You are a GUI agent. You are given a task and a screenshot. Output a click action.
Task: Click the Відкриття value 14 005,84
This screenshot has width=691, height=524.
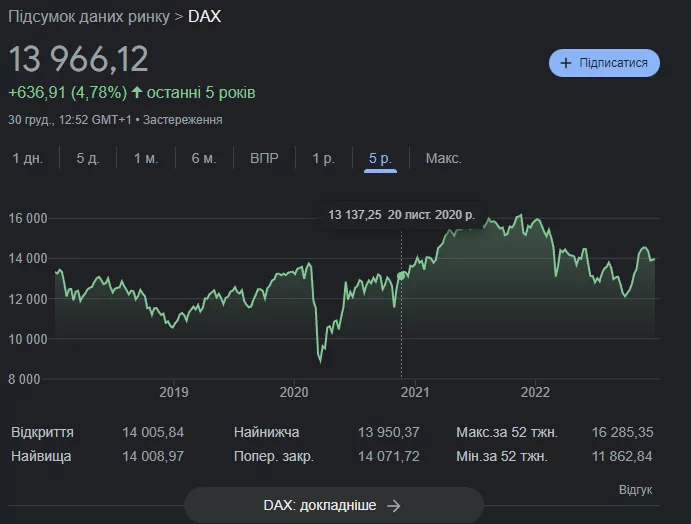point(153,432)
